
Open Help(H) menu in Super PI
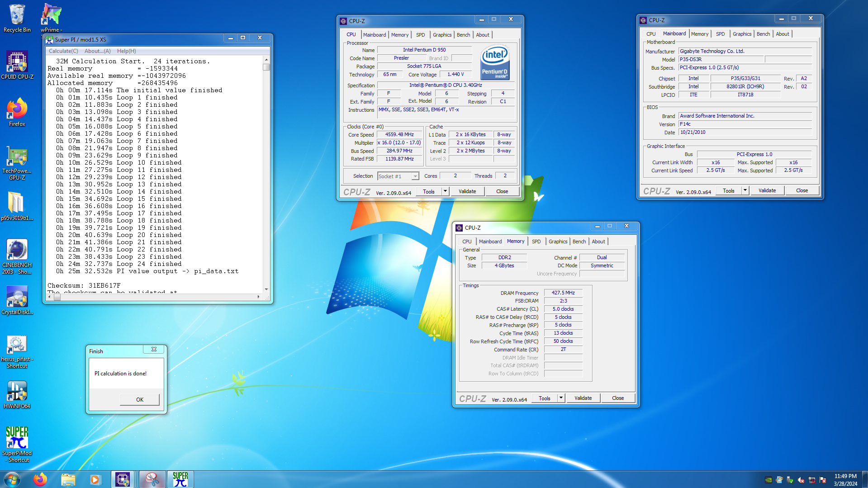pyautogui.click(x=127, y=51)
